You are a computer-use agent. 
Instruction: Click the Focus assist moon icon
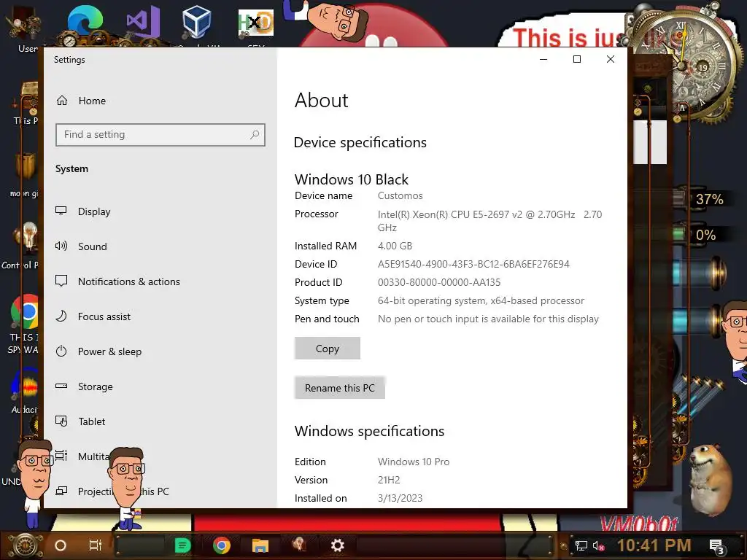pos(61,316)
